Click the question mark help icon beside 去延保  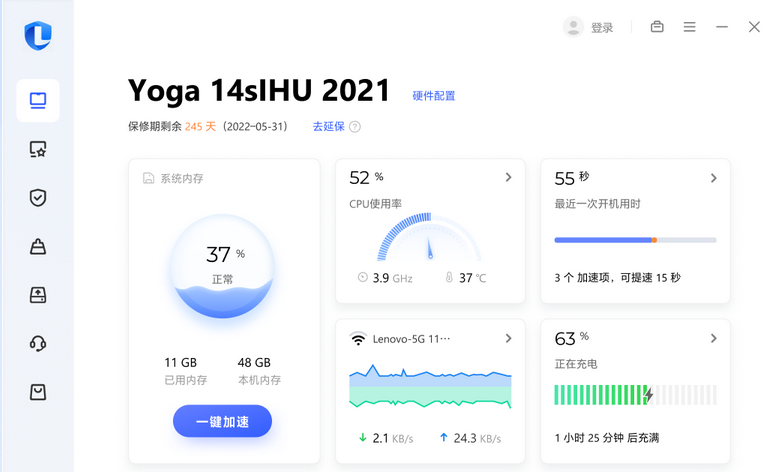tap(355, 127)
